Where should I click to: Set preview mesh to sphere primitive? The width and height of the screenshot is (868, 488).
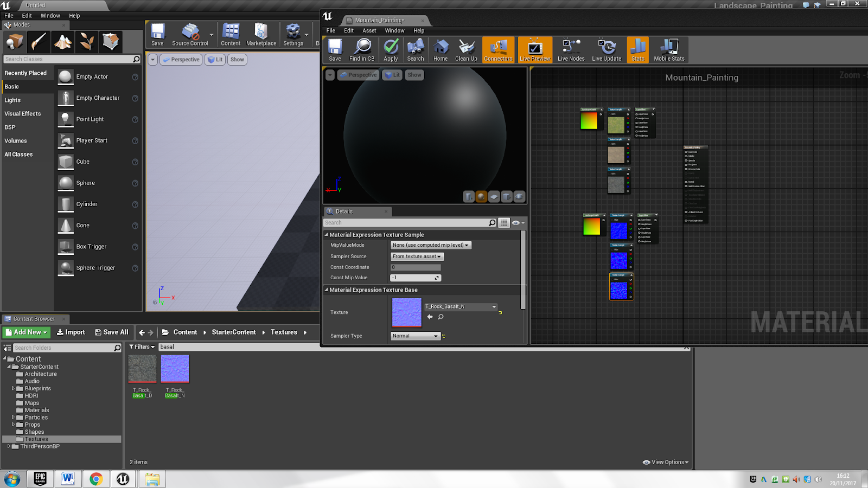[x=481, y=196]
